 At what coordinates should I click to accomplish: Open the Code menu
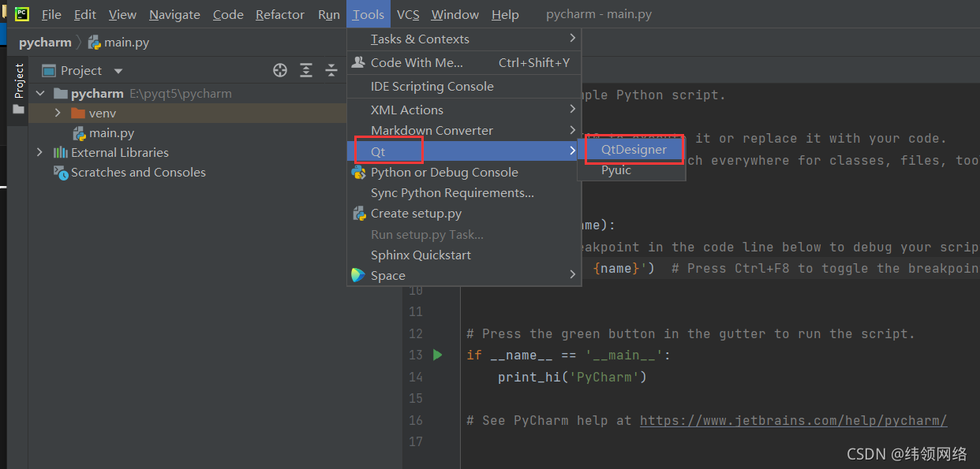coord(228,14)
